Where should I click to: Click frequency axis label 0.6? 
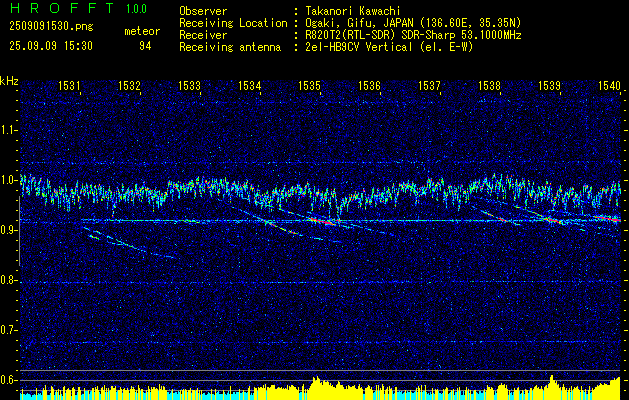click(8, 380)
